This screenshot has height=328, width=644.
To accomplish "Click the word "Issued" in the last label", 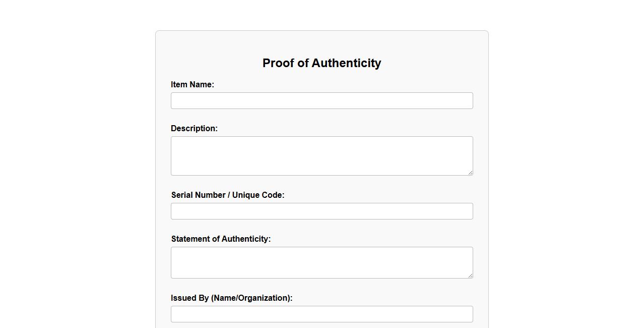I will coord(184,298).
